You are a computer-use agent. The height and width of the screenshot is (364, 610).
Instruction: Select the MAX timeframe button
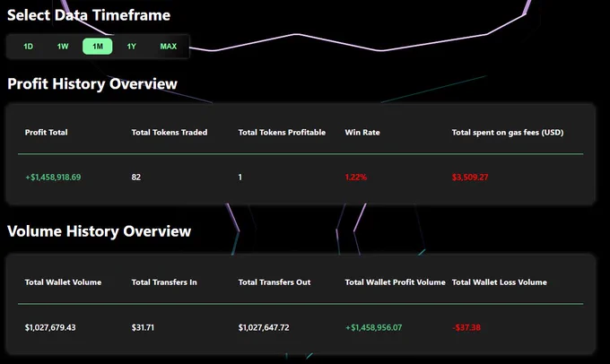click(x=169, y=47)
